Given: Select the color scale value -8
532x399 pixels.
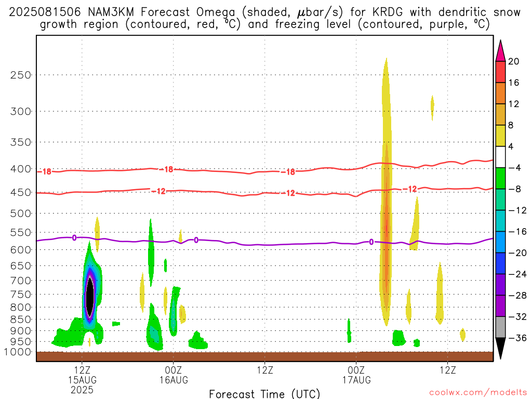Looking at the screenshot, I should 514,189.
